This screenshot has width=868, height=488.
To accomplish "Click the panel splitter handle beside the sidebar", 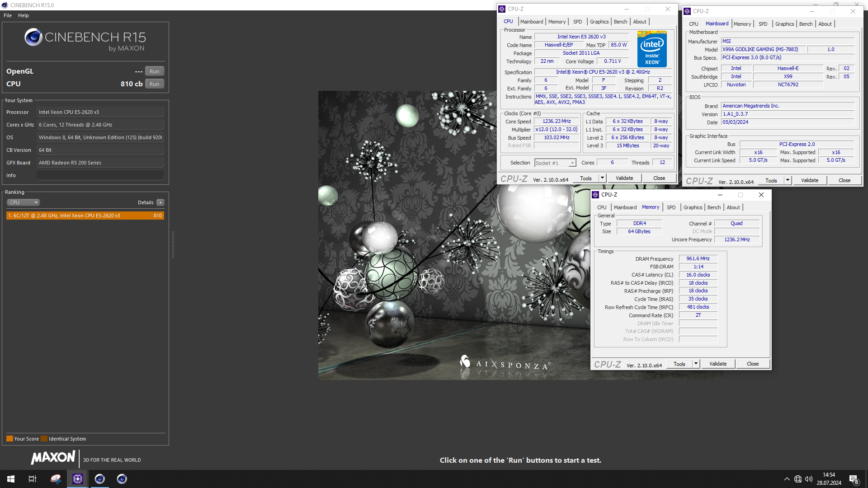I will tap(173, 244).
